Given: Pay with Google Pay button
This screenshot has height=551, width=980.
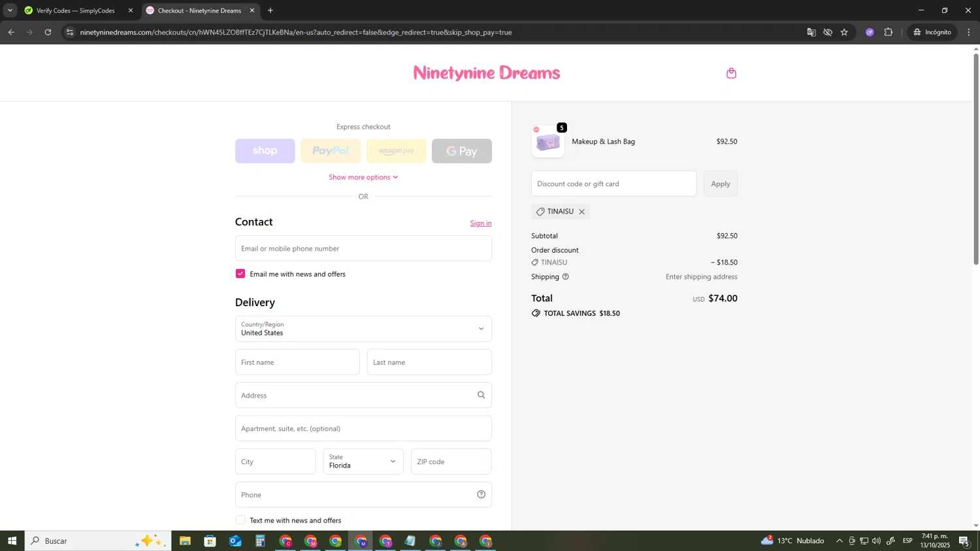Looking at the screenshot, I should click(462, 151).
